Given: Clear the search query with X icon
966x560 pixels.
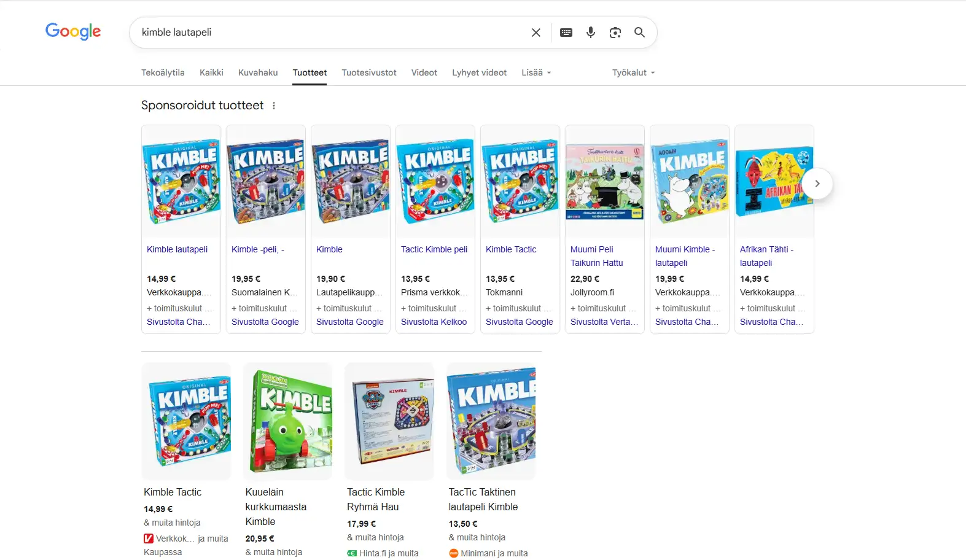Looking at the screenshot, I should (x=536, y=33).
